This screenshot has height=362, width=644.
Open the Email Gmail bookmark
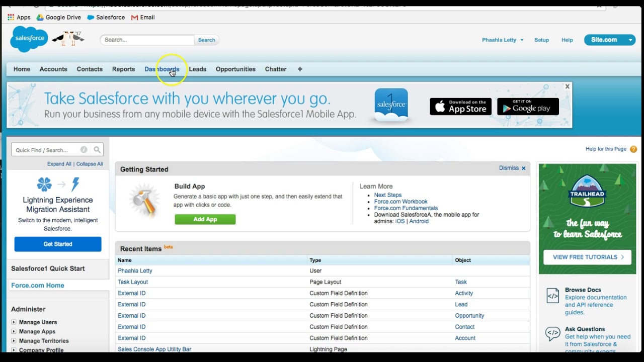tap(143, 17)
